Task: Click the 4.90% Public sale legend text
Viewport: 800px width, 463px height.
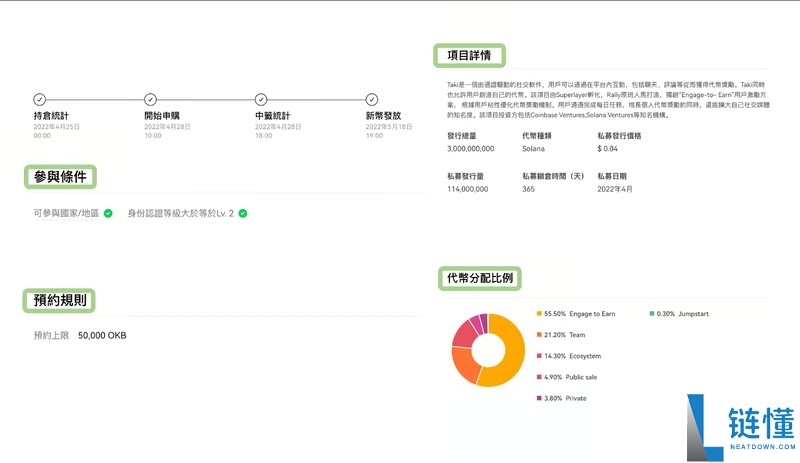Action: pos(570,377)
